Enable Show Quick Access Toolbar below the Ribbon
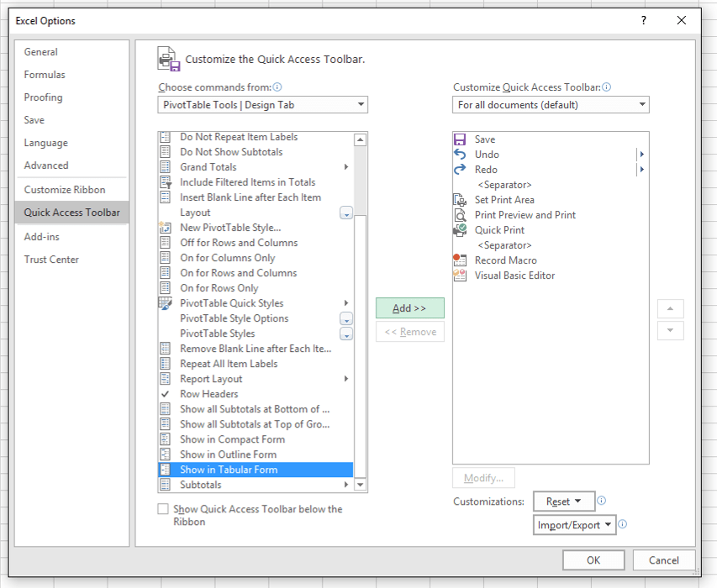The height and width of the screenshot is (588, 717). tap(163, 509)
